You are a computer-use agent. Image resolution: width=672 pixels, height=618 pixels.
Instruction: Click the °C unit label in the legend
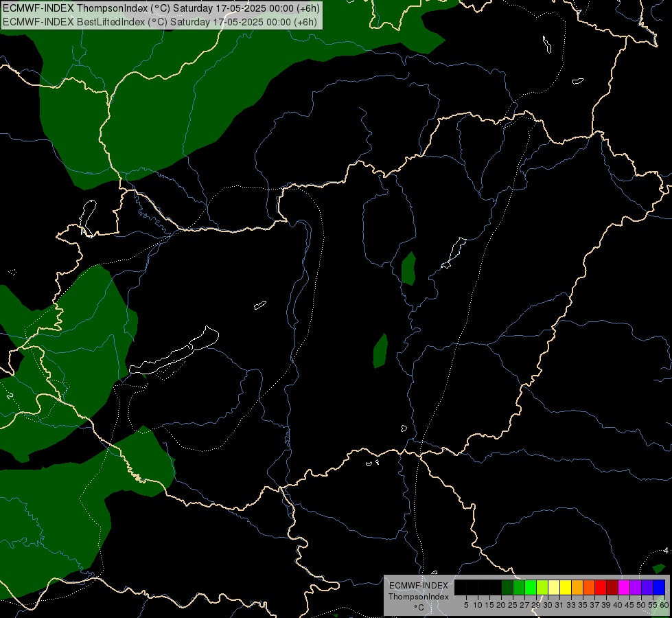click(419, 607)
